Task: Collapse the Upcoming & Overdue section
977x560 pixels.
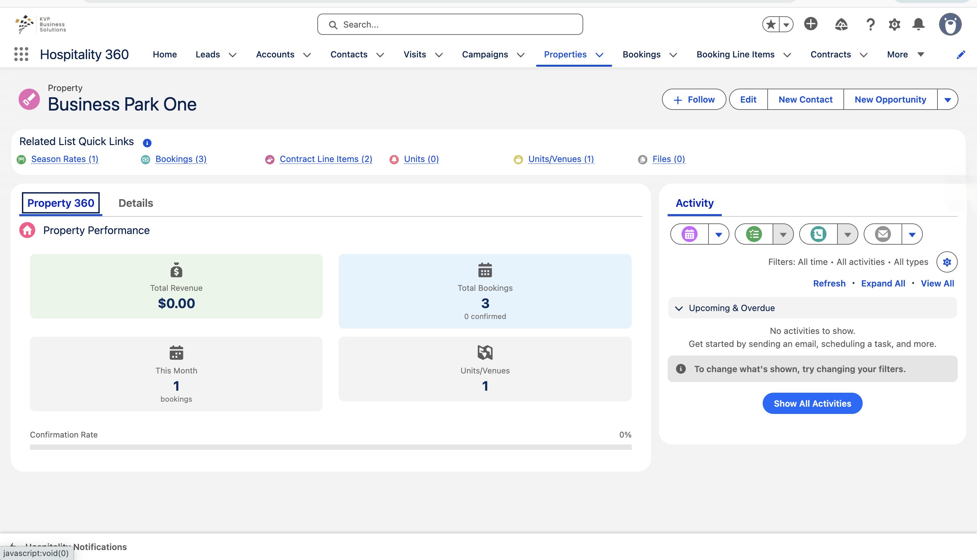Action: click(x=679, y=308)
